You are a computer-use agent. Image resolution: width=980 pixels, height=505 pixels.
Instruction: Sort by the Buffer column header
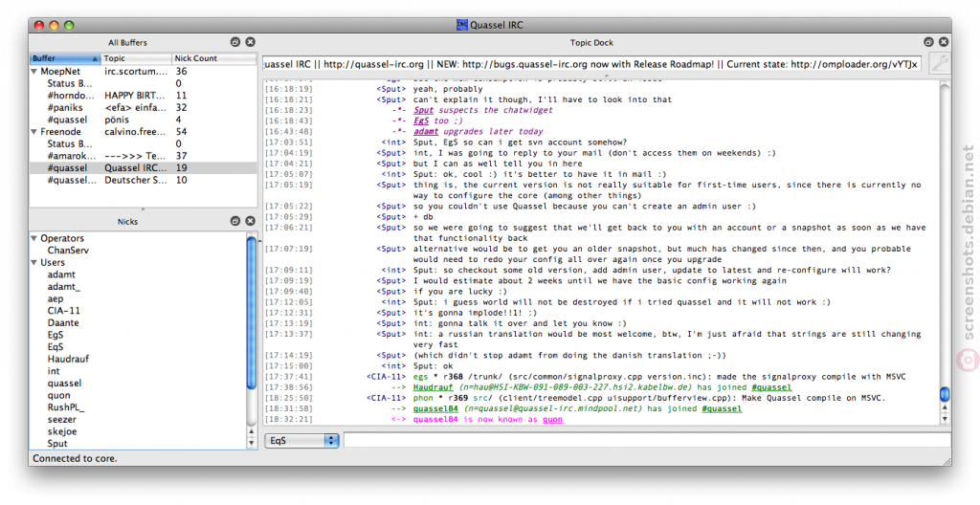[x=65, y=58]
